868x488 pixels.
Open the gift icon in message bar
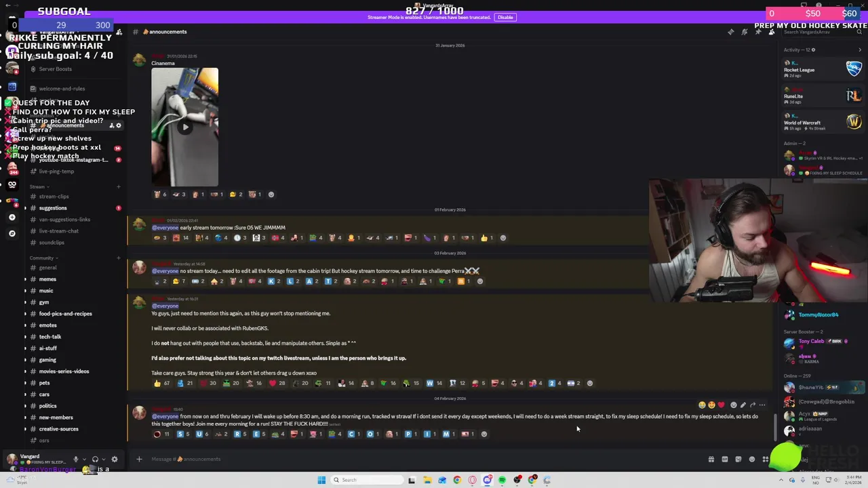(x=711, y=459)
